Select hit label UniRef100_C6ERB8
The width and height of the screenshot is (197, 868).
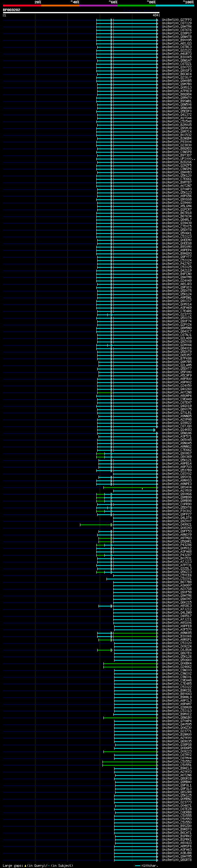point(177,812)
